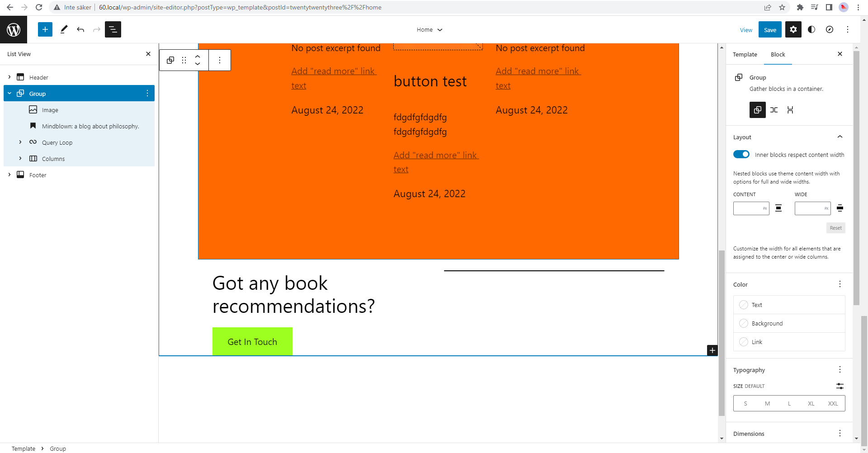Open Background color picker
Image resolution: width=868 pixels, height=453 pixels.
tap(789, 323)
